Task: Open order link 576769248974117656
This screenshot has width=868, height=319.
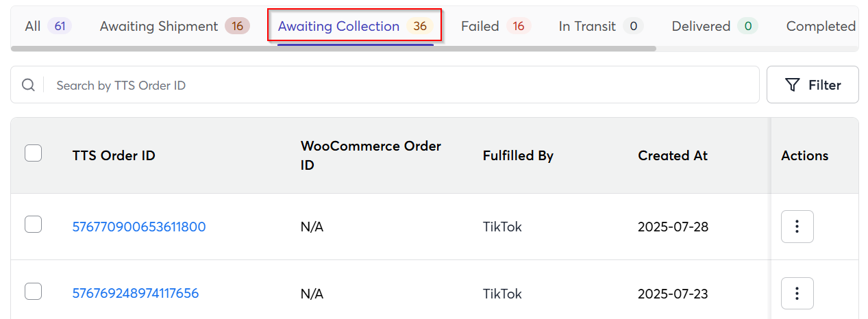Action: click(x=136, y=293)
